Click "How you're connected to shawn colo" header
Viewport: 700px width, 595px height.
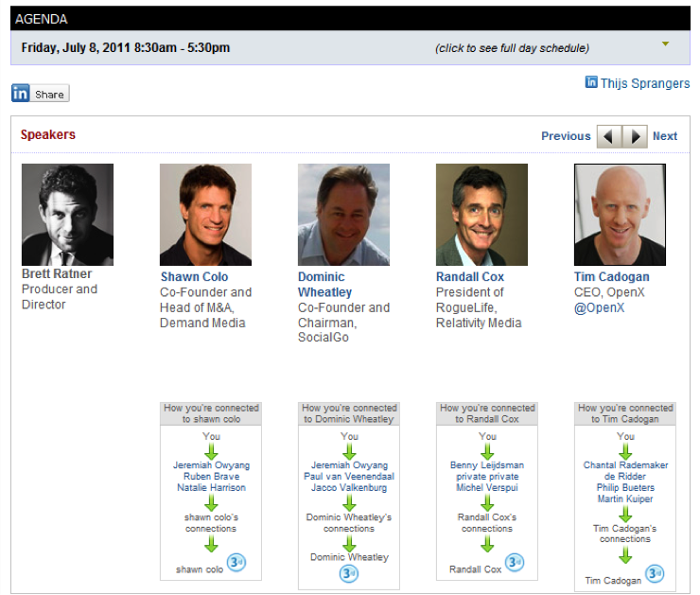click(x=211, y=413)
